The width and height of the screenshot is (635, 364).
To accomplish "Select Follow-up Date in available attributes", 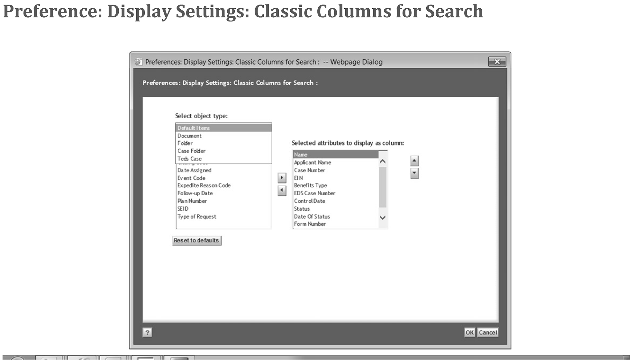I will click(195, 193).
